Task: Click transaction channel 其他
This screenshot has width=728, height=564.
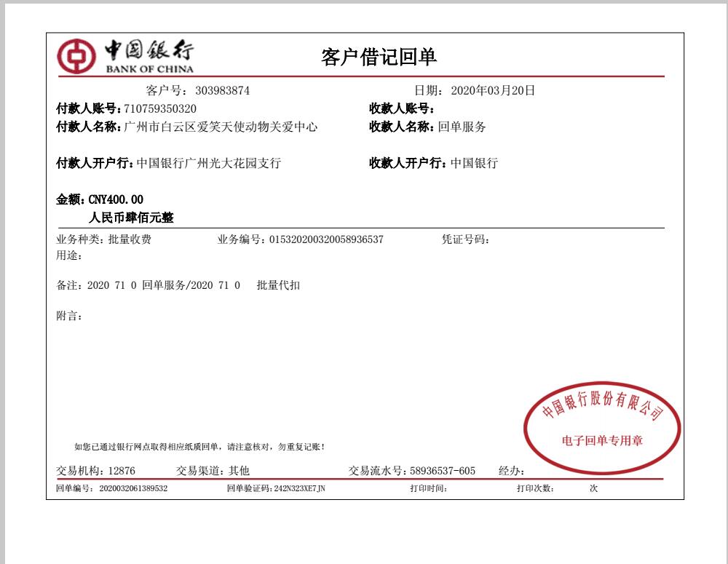Action: click(x=239, y=471)
